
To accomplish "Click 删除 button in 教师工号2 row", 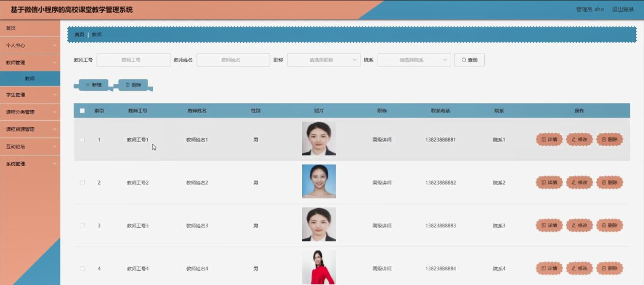I will pyautogui.click(x=609, y=183).
